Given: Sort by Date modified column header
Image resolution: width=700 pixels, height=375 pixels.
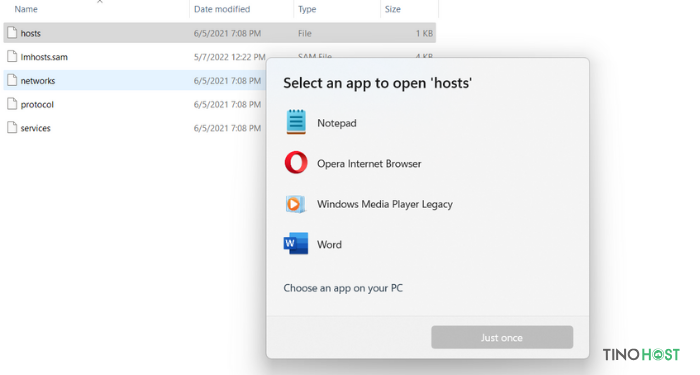Looking at the screenshot, I should coord(222,9).
